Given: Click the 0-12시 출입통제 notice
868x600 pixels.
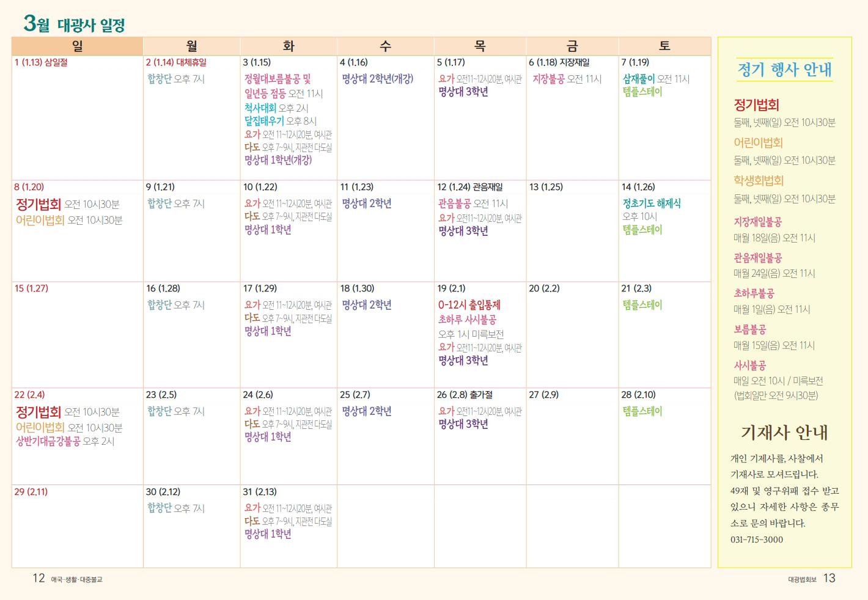Looking at the screenshot, I should point(469,305).
